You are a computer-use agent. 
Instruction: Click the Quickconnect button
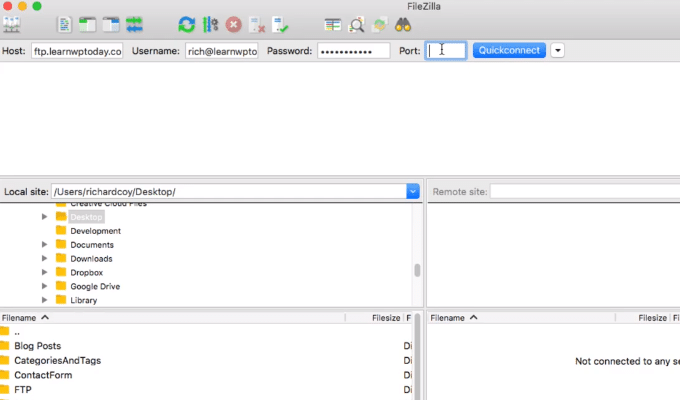click(509, 50)
